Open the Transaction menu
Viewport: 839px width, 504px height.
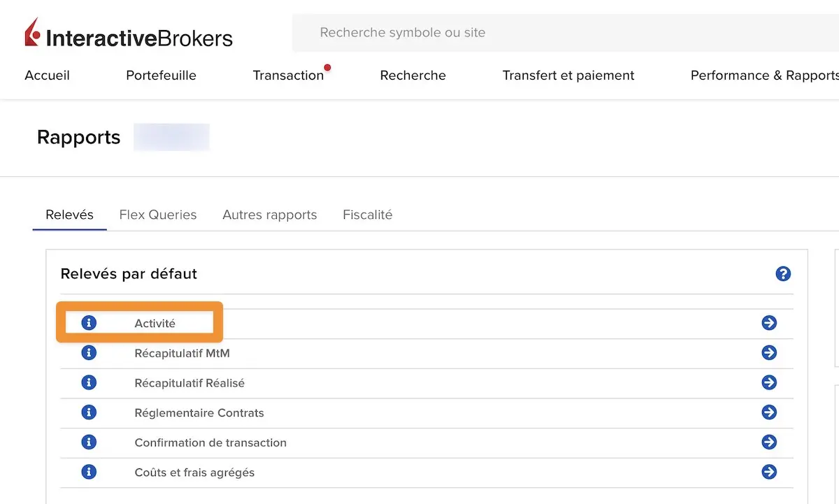point(288,75)
